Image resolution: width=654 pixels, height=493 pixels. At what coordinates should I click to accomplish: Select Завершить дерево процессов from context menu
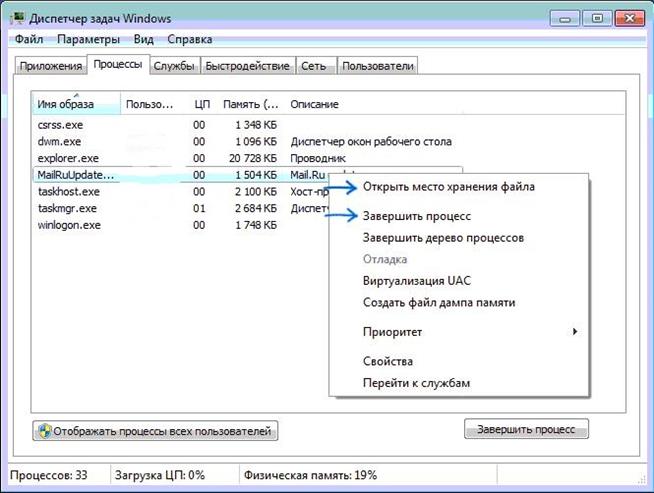tap(443, 238)
